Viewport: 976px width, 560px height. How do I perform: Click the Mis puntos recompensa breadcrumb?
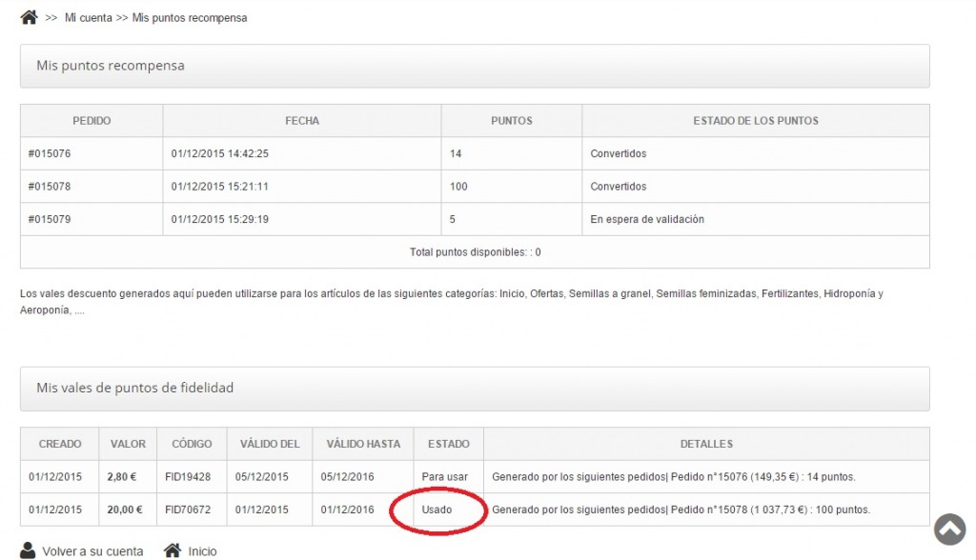pos(190,18)
